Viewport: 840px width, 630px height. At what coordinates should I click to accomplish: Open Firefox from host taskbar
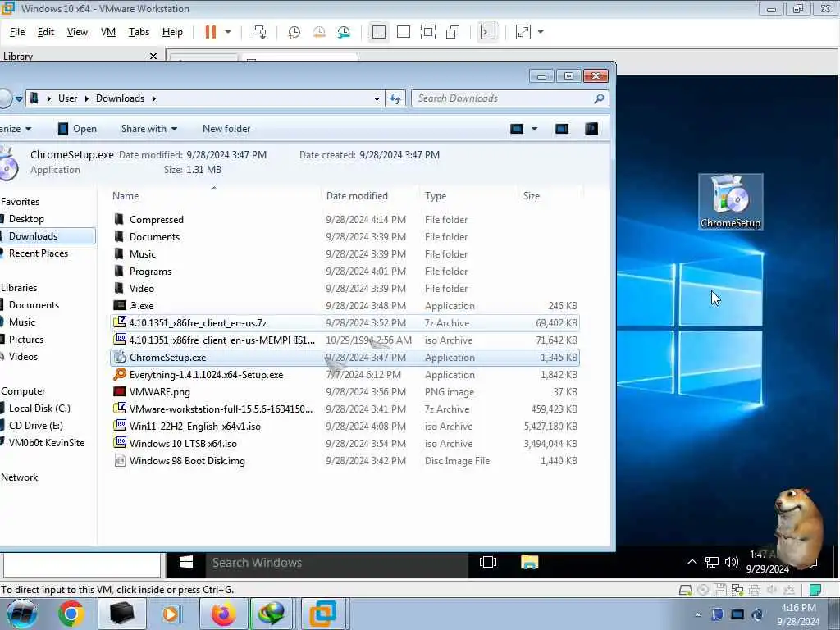pyautogui.click(x=223, y=614)
